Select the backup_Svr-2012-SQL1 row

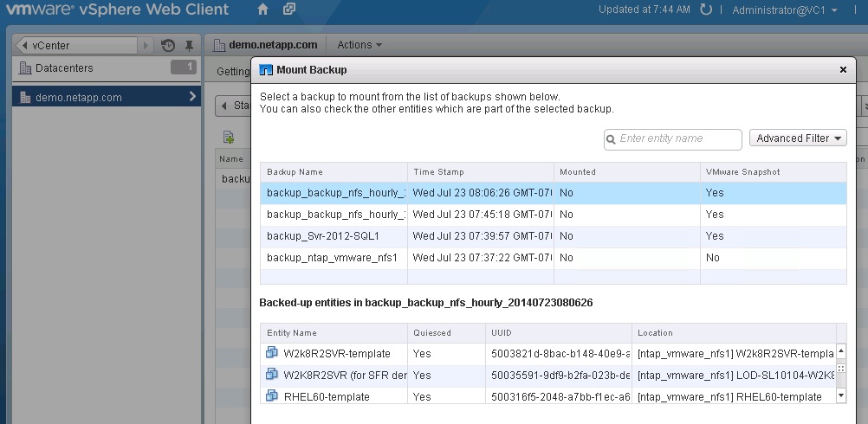click(x=554, y=236)
